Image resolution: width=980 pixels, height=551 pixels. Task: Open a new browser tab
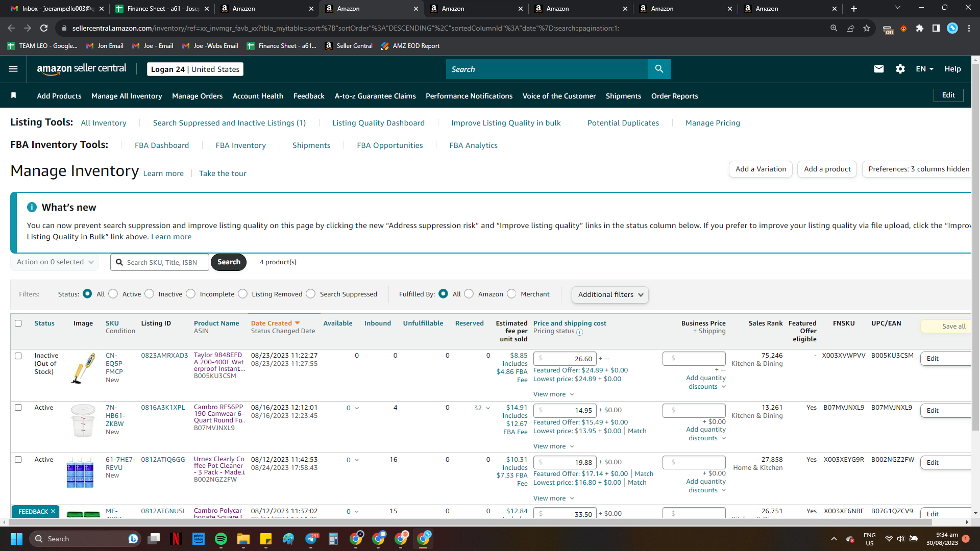tap(854, 9)
